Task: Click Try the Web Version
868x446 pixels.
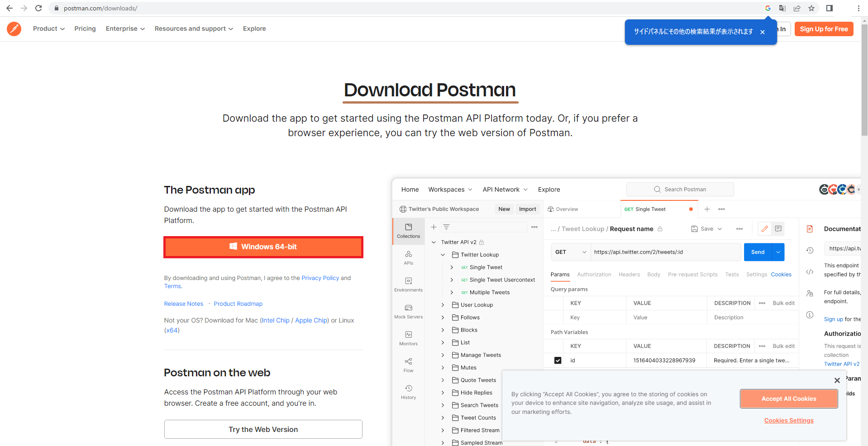Action: (x=263, y=429)
